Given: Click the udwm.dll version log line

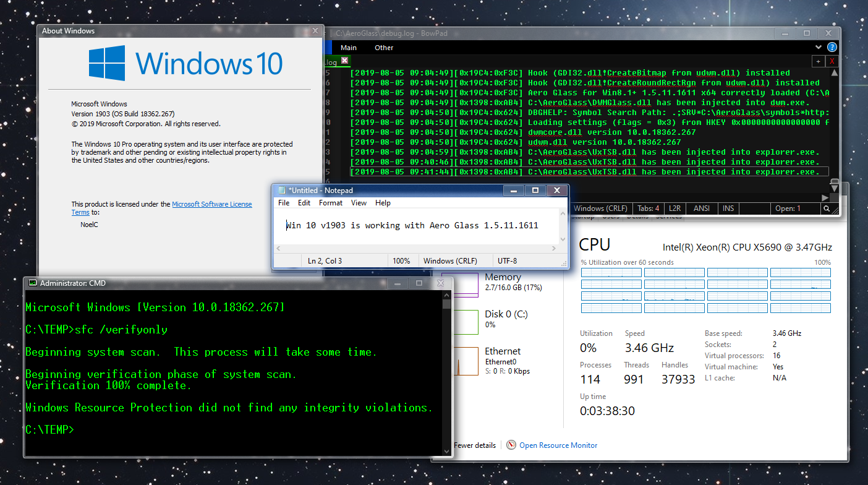Looking at the screenshot, I should tap(516, 142).
